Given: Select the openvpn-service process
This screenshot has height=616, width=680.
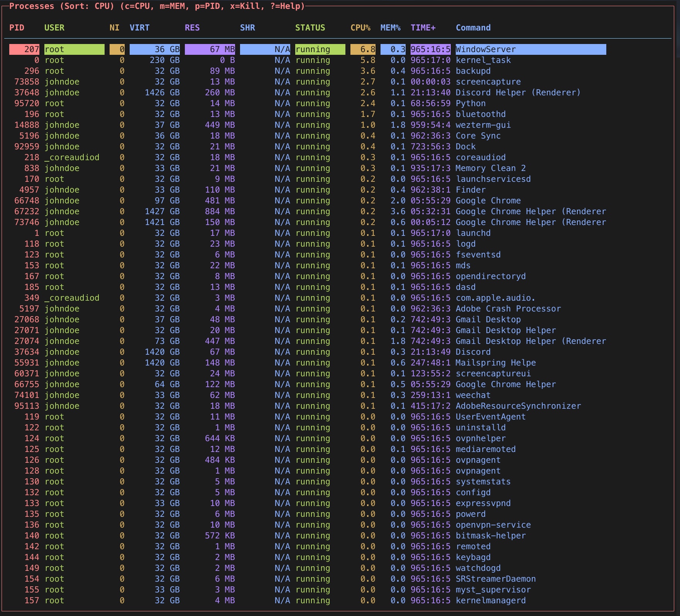Looking at the screenshot, I should [x=308, y=525].
